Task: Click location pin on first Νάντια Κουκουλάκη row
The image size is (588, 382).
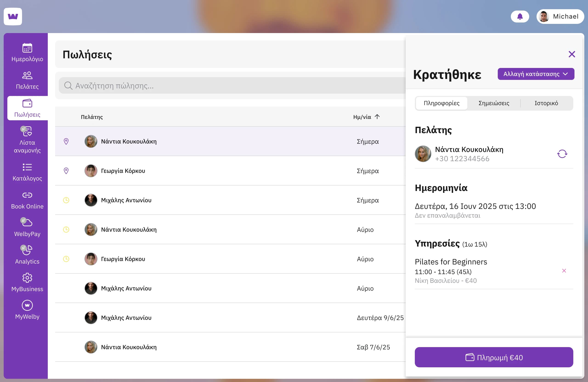Action: [x=66, y=141]
